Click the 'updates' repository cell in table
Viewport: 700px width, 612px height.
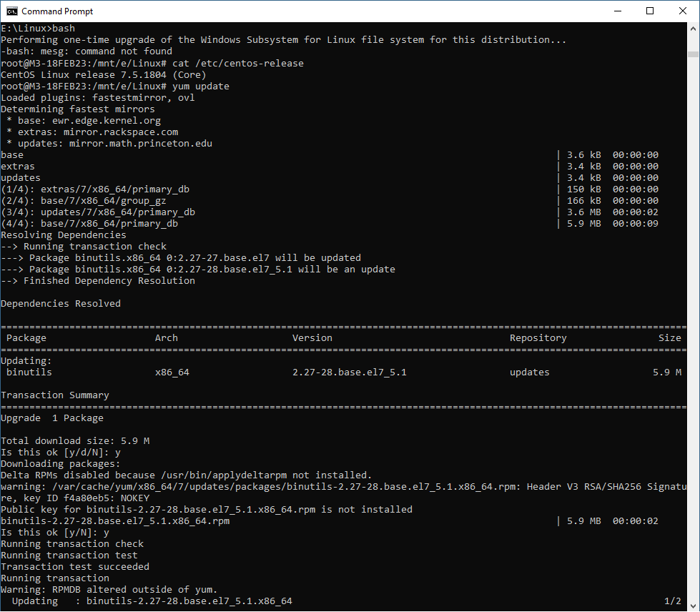pos(529,372)
